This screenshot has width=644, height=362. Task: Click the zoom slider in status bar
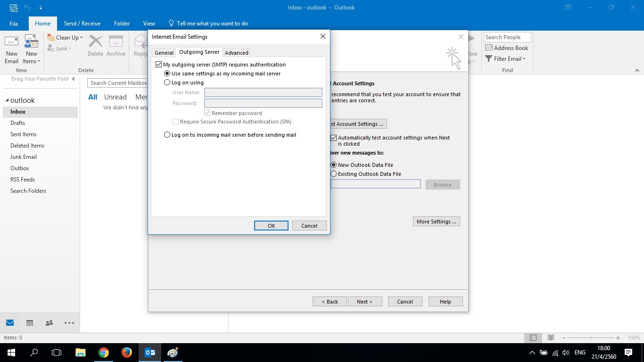(x=592, y=338)
